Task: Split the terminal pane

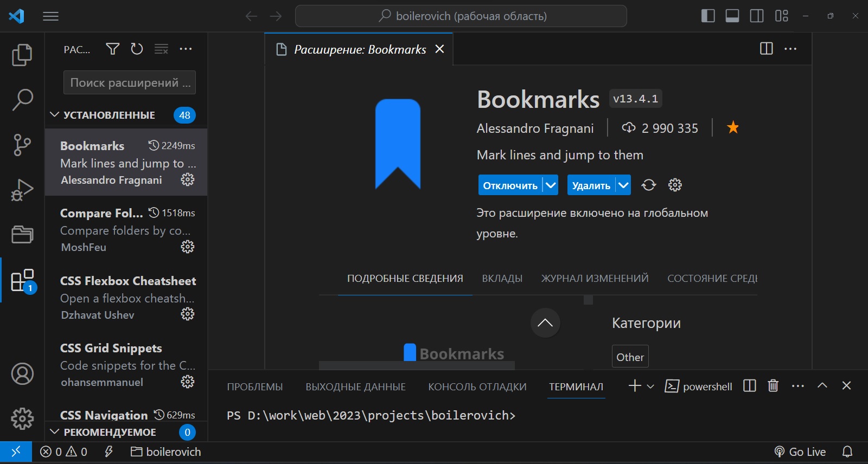Action: point(750,386)
